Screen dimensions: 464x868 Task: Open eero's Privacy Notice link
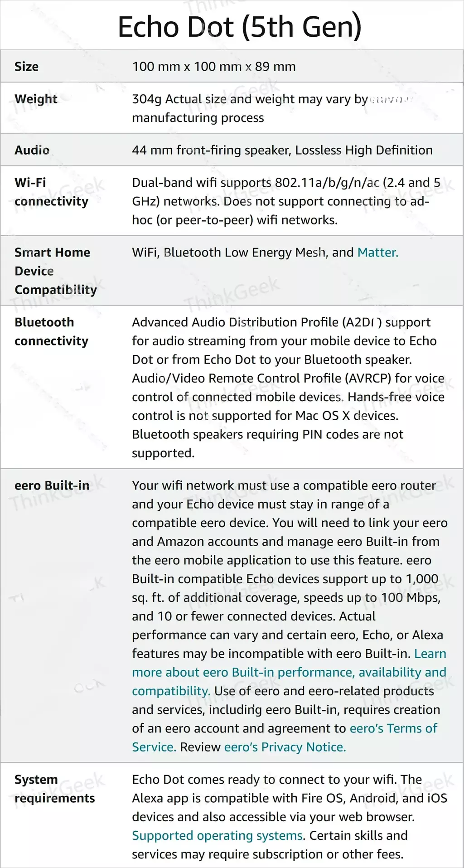pos(285,747)
